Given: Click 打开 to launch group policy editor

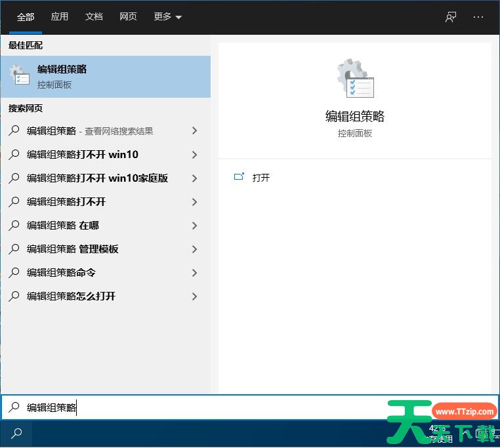Looking at the screenshot, I should [261, 178].
